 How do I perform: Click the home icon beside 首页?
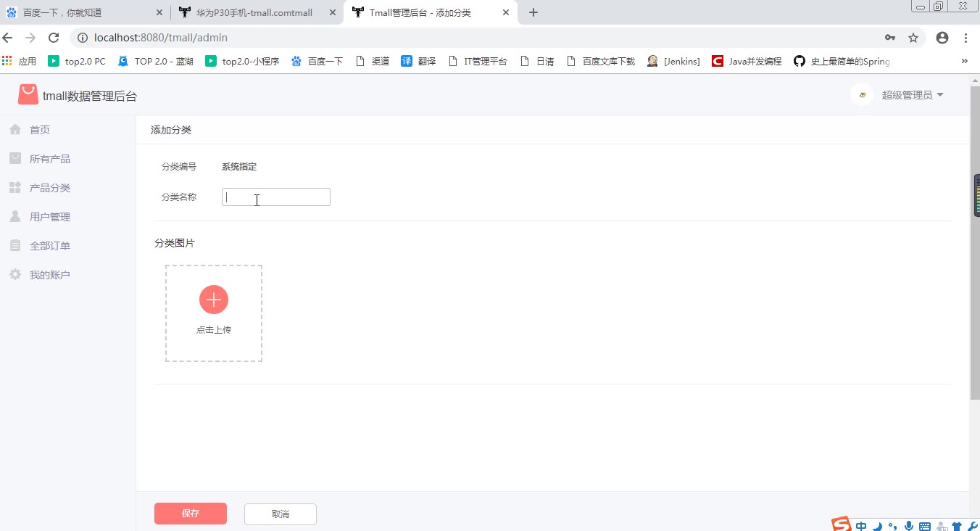[15, 129]
